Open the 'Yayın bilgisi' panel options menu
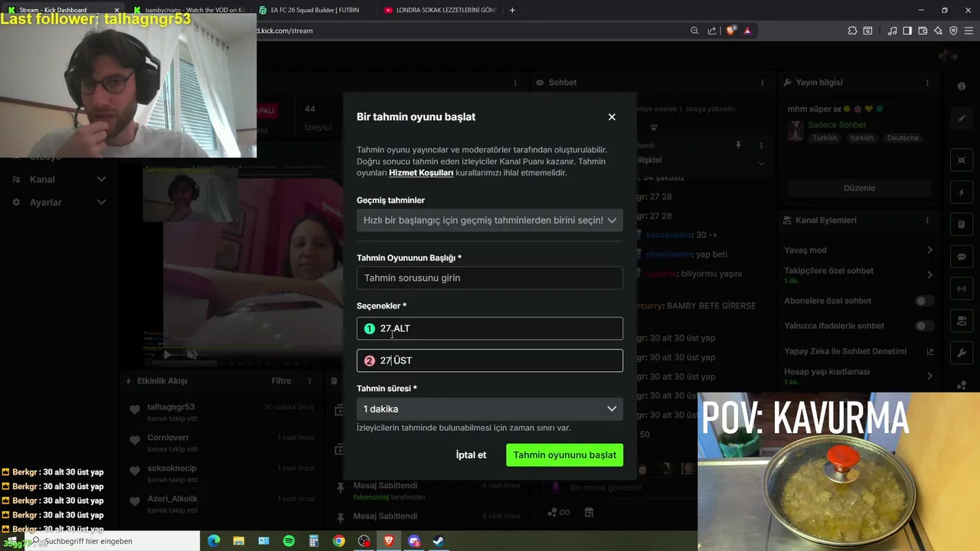Image resolution: width=980 pixels, height=551 pixels. coord(927,83)
